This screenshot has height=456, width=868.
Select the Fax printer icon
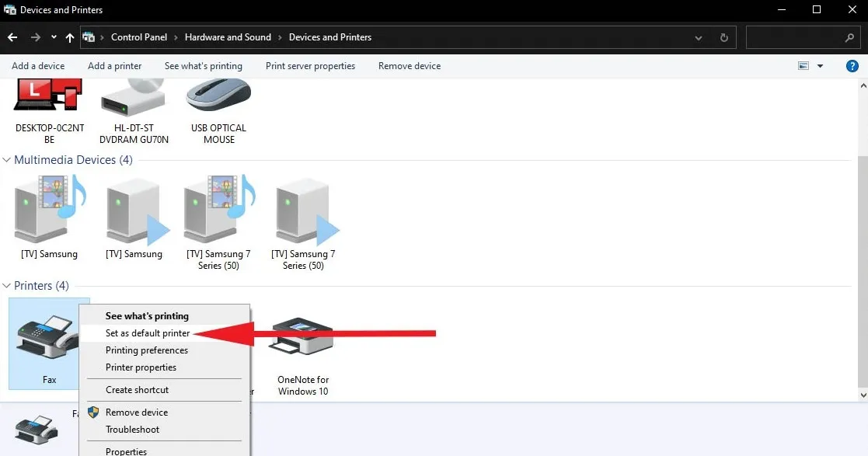click(x=48, y=339)
